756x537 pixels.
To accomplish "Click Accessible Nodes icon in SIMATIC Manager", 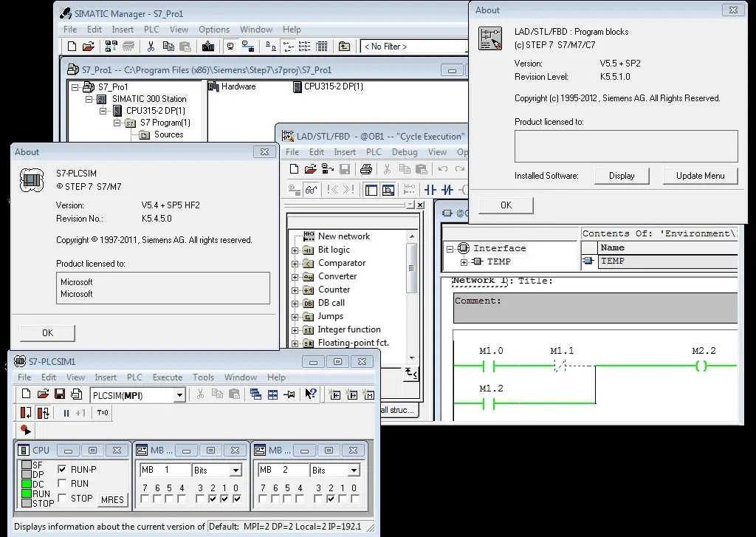I will 111,47.
